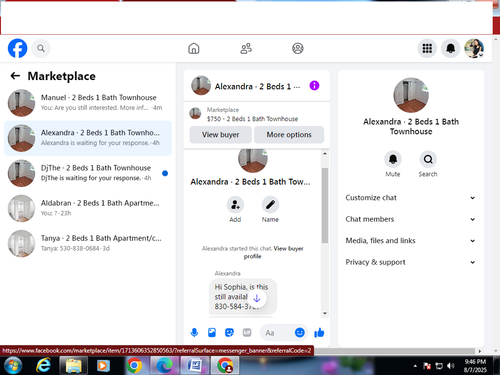Jump to latest message down arrow
Screen dimensions: 500x375
point(257,298)
